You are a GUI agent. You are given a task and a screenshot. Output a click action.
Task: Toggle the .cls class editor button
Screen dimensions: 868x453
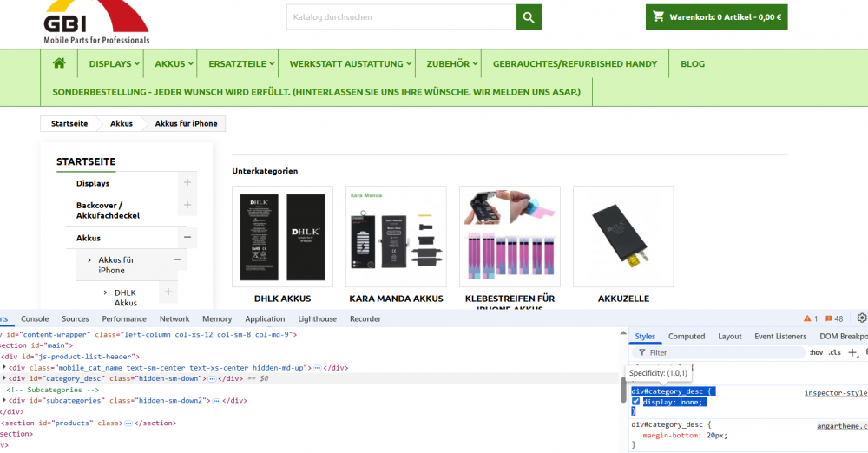[835, 352]
